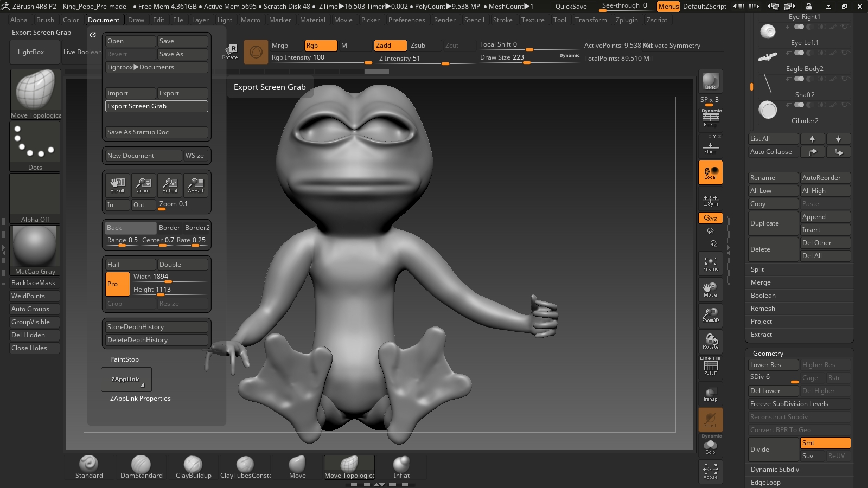Expand Dynamic Subdiv section
This screenshot has height=488, width=868.
click(775, 470)
